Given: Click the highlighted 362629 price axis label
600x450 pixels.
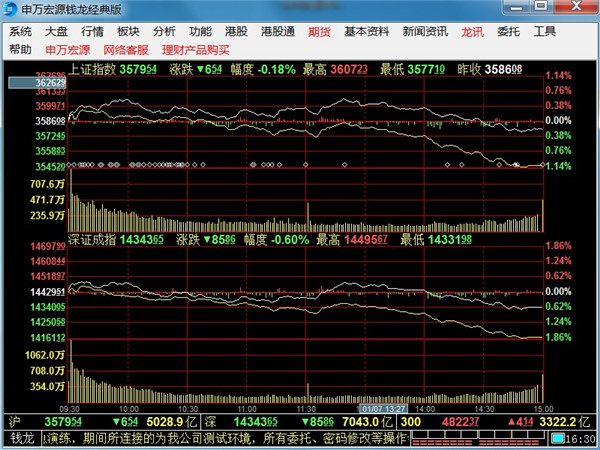Looking at the screenshot, I should pos(37,83).
